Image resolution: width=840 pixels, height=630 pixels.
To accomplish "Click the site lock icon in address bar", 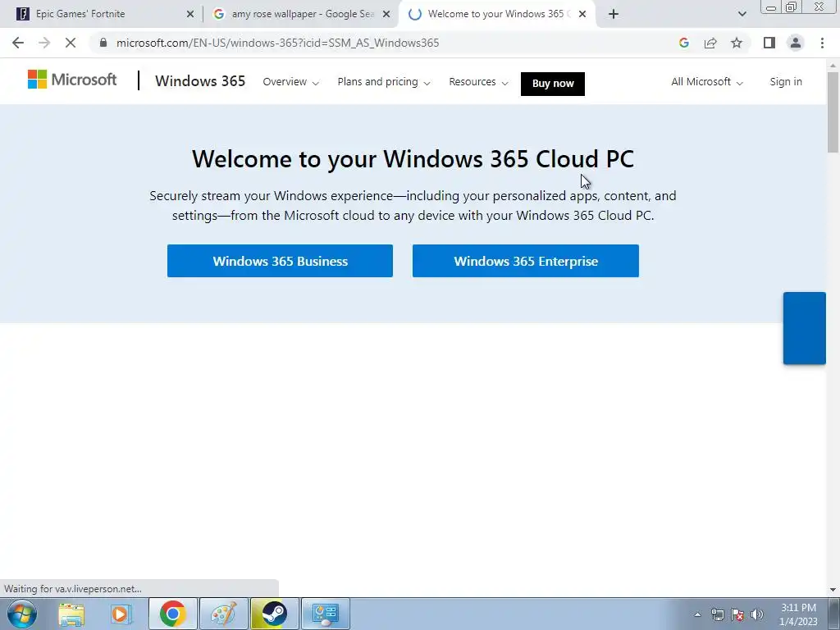I will pos(103,43).
